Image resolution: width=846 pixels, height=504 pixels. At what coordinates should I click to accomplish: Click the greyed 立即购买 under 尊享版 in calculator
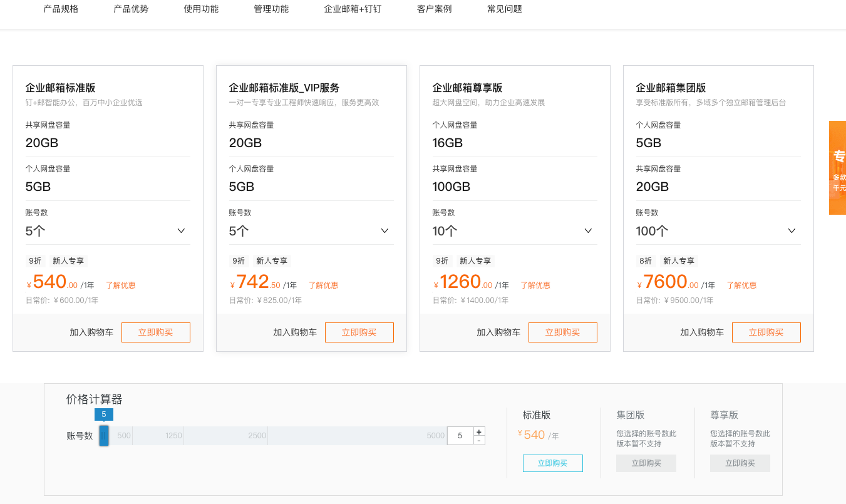[740, 463]
